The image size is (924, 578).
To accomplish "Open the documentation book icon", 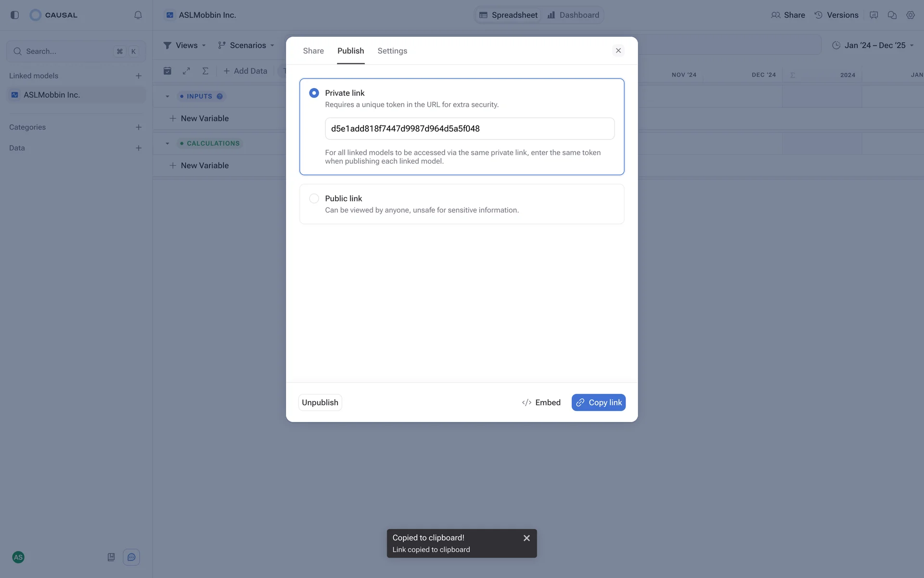I will pyautogui.click(x=111, y=557).
